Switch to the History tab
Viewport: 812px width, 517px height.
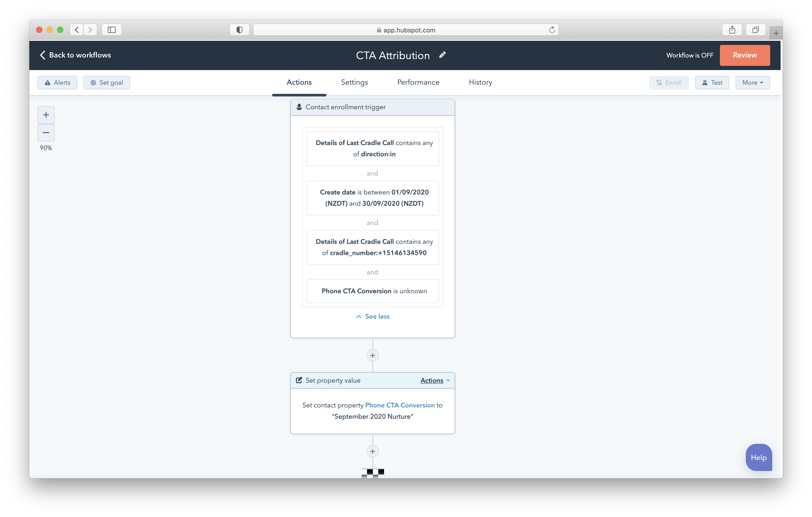tap(480, 82)
